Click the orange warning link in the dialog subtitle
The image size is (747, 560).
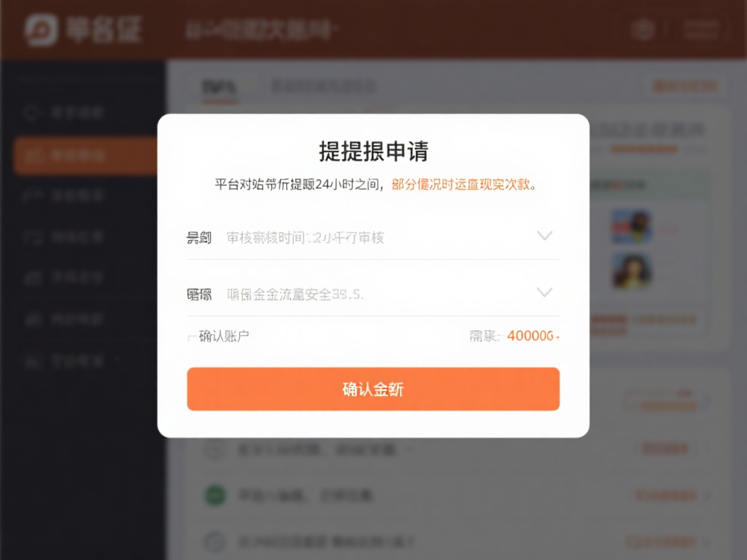coord(460,185)
